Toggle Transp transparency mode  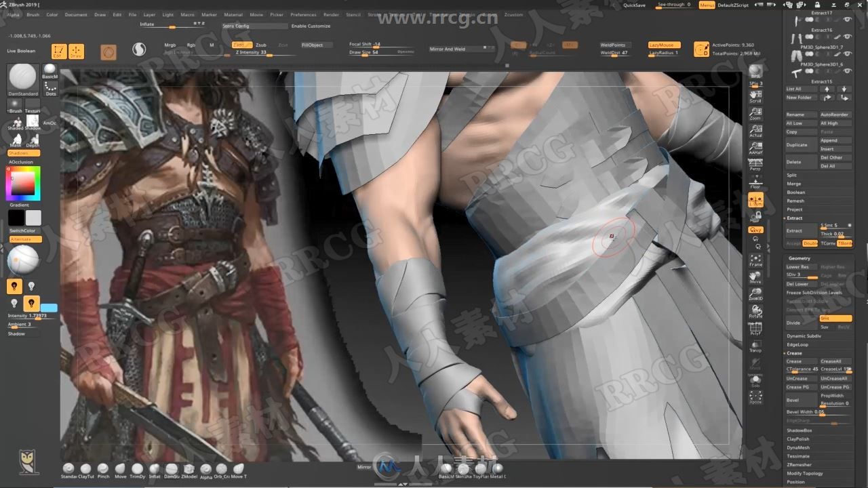pyautogui.click(x=755, y=346)
